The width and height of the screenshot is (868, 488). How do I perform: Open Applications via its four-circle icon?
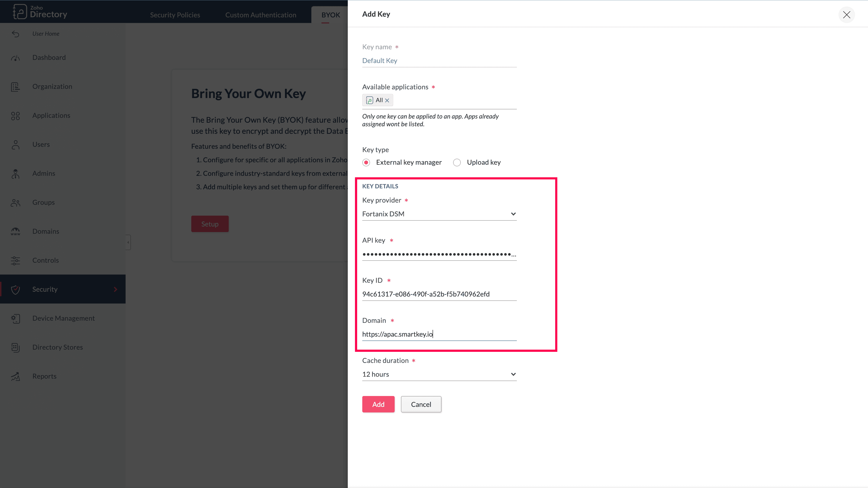click(x=15, y=116)
